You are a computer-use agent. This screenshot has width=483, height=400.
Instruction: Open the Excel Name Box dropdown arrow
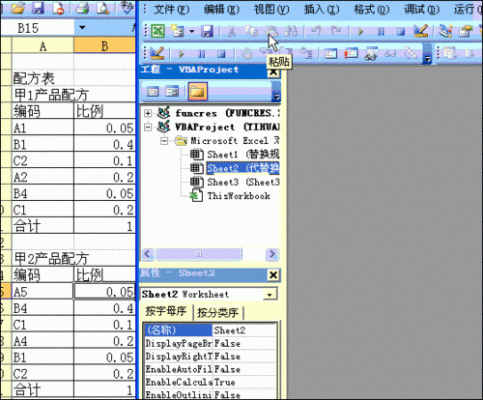tap(82, 28)
